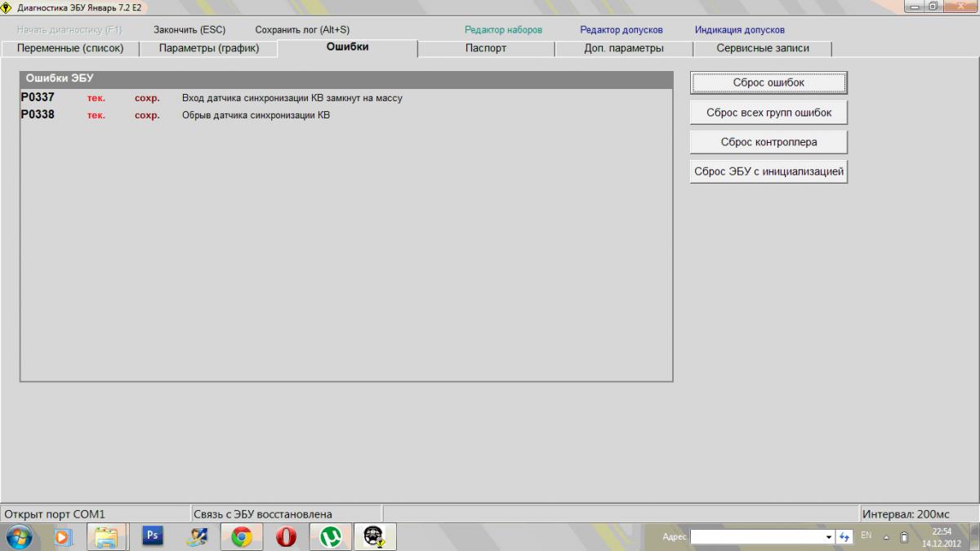This screenshot has width=980, height=551.
Task: Click the diagnostics program taskbar icon
Action: (x=374, y=536)
